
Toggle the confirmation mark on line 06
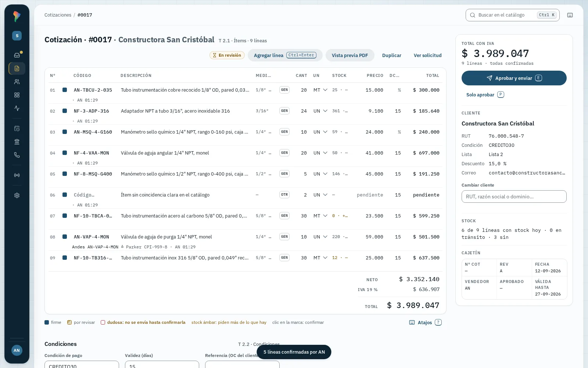65,195
